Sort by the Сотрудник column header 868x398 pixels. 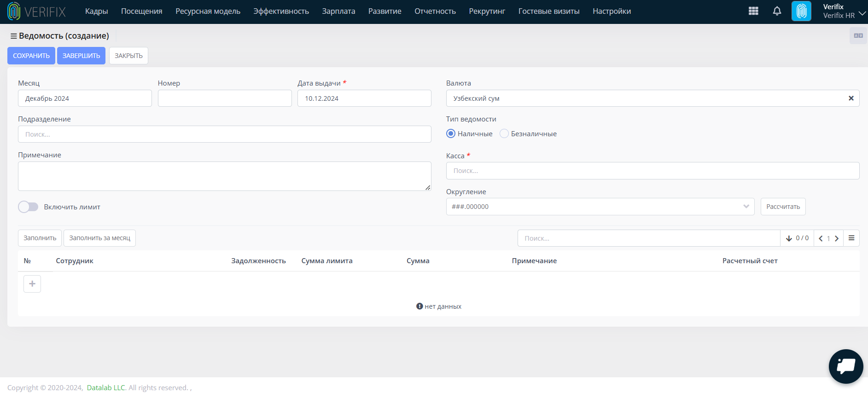tap(75, 261)
